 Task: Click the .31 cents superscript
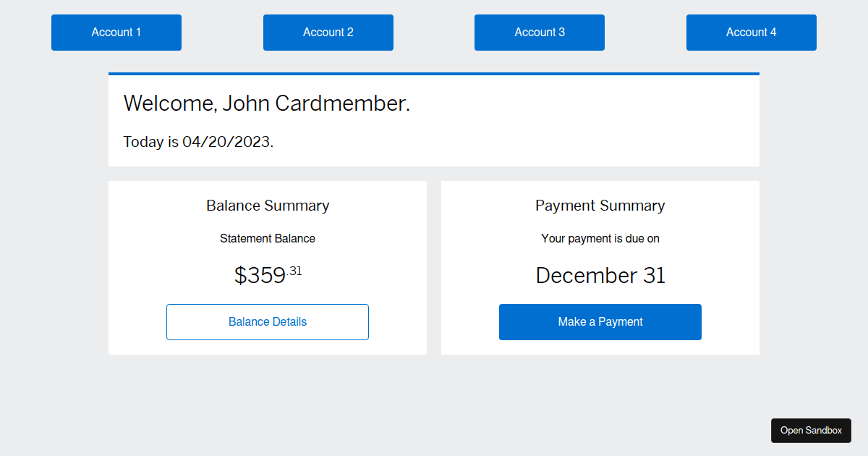(x=294, y=271)
